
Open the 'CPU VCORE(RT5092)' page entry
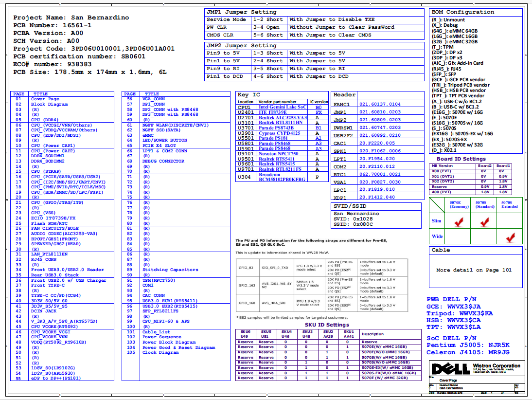pyautogui.click(x=54, y=327)
